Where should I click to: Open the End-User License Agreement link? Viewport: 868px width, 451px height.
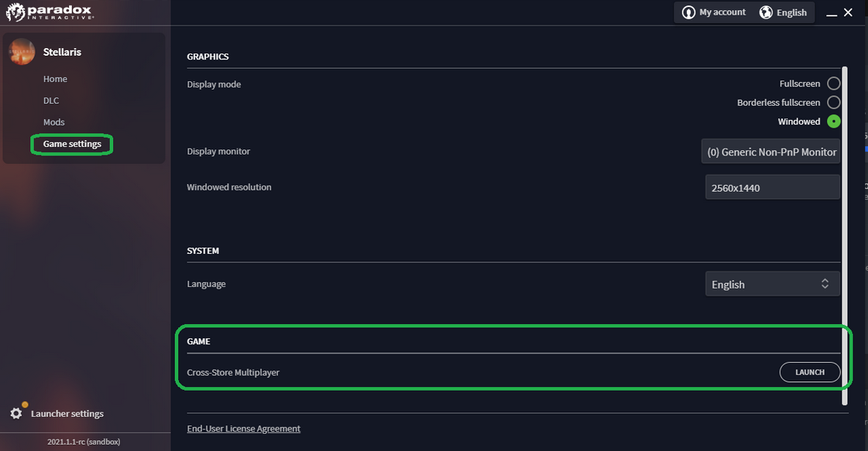tap(244, 429)
